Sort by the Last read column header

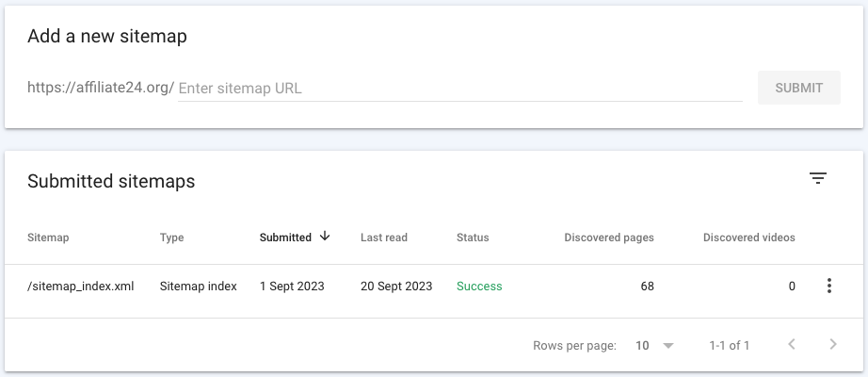tap(384, 238)
